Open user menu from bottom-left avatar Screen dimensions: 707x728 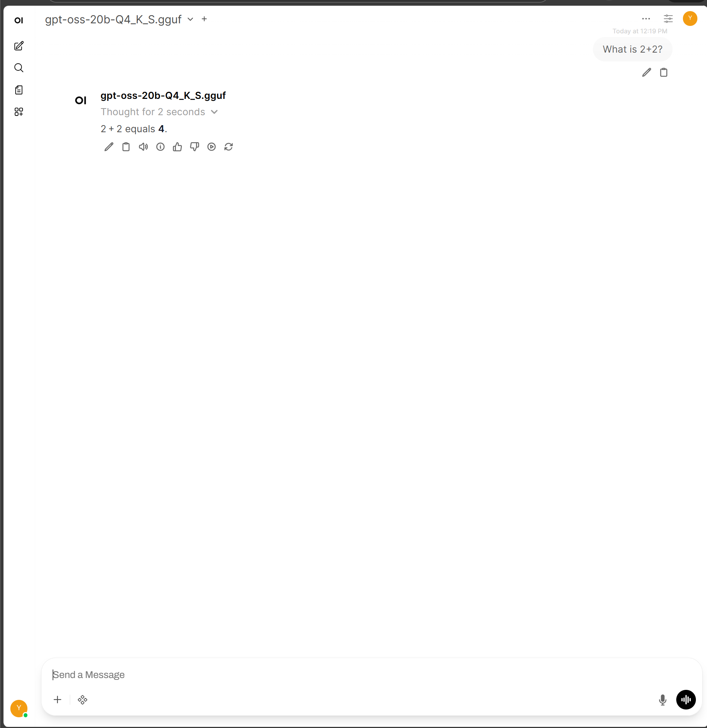coord(19,708)
